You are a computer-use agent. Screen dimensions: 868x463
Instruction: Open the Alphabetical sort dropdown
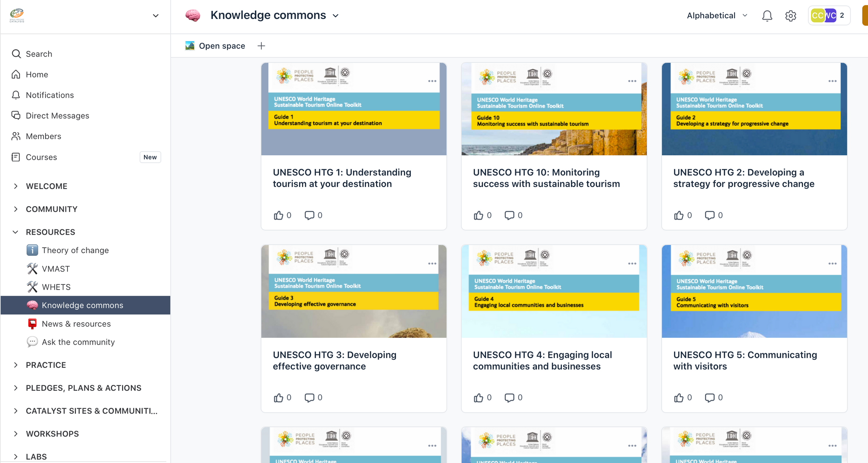click(x=717, y=16)
